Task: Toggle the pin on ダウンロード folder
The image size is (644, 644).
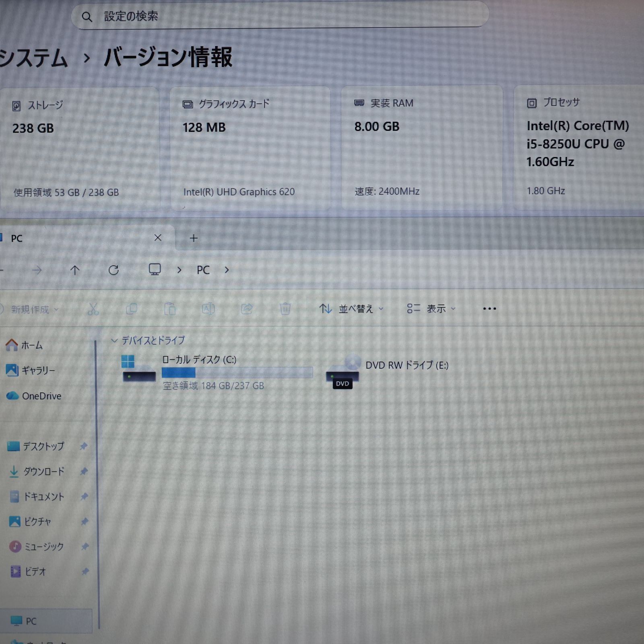Action: click(85, 471)
